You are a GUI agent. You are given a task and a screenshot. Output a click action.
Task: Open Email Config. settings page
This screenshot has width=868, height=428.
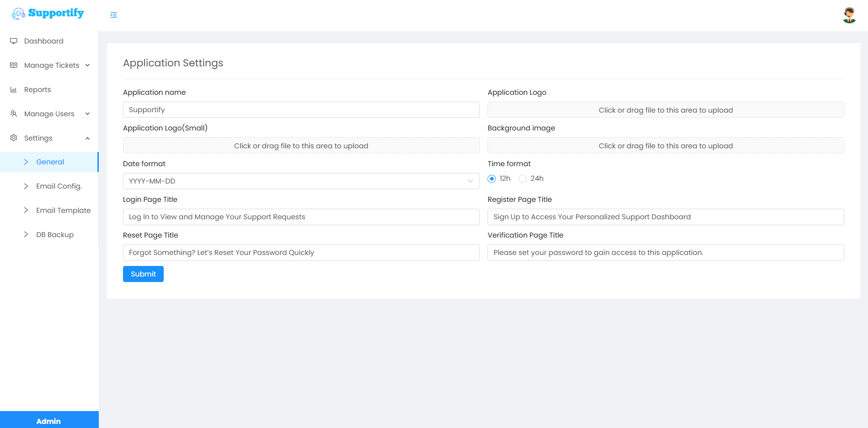point(59,186)
